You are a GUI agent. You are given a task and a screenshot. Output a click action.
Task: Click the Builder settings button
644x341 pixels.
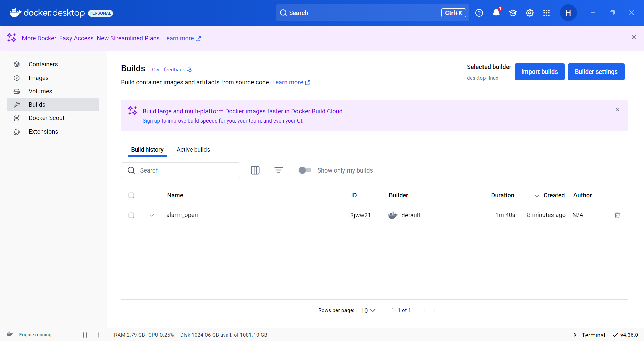click(x=596, y=72)
